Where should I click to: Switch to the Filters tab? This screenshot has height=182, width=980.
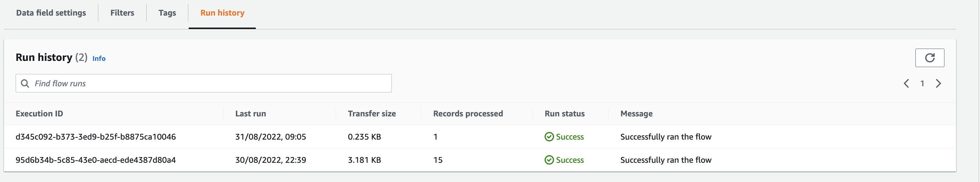point(122,13)
